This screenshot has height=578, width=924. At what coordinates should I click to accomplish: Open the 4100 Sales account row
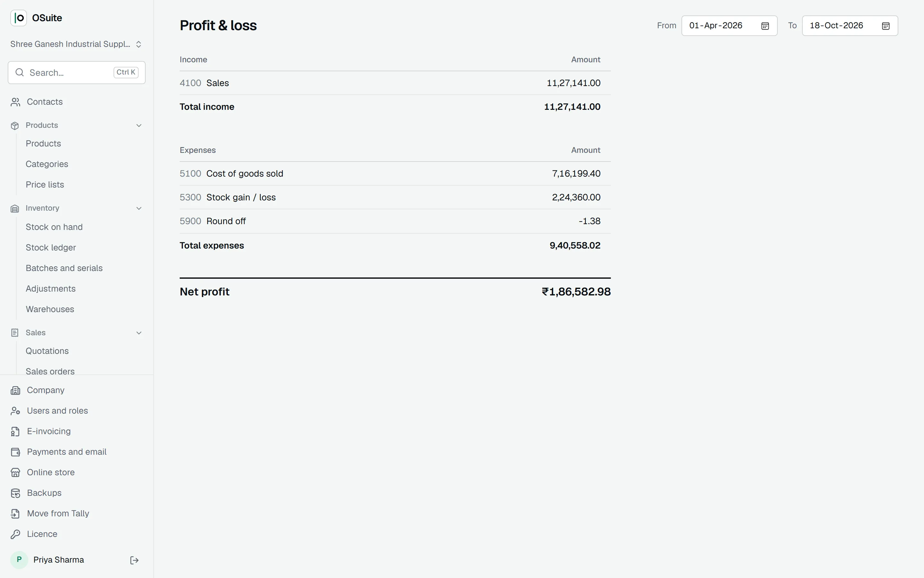pos(395,83)
